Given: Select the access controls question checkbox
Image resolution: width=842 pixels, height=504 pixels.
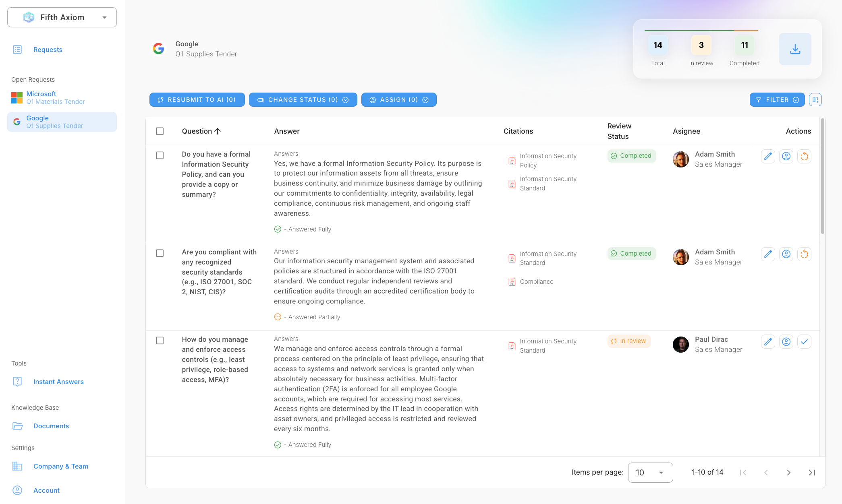Looking at the screenshot, I should pyautogui.click(x=160, y=341).
